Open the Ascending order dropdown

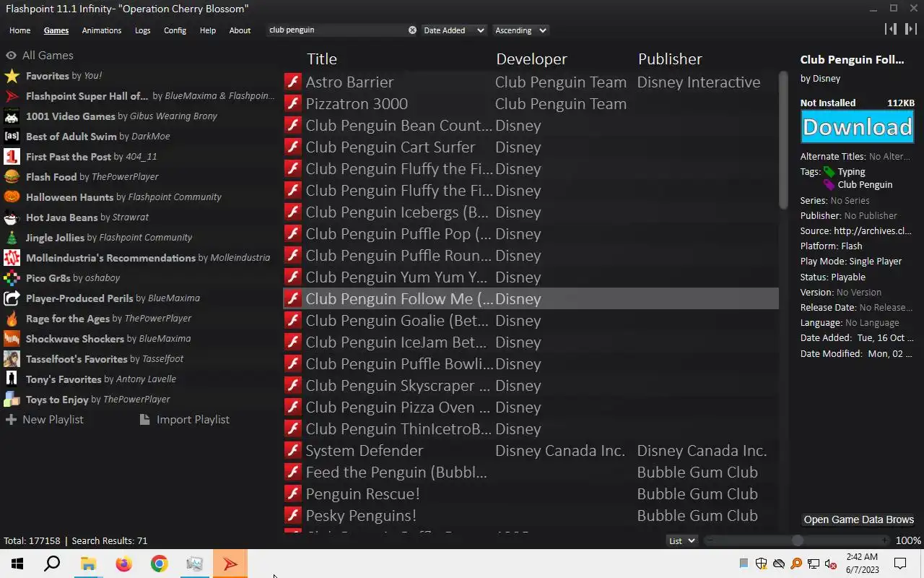click(x=520, y=30)
